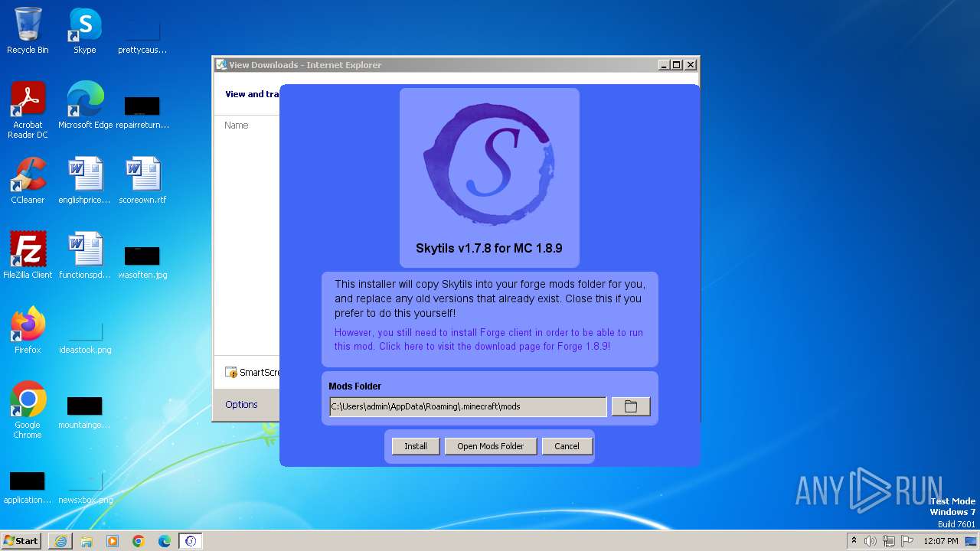Open Acrobat Reader DC shortcut
Screen dimensions: 980x551
click(28, 110)
